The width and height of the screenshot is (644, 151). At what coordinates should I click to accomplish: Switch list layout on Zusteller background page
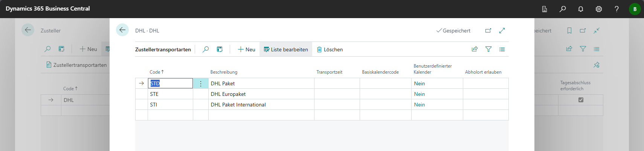[x=597, y=49]
